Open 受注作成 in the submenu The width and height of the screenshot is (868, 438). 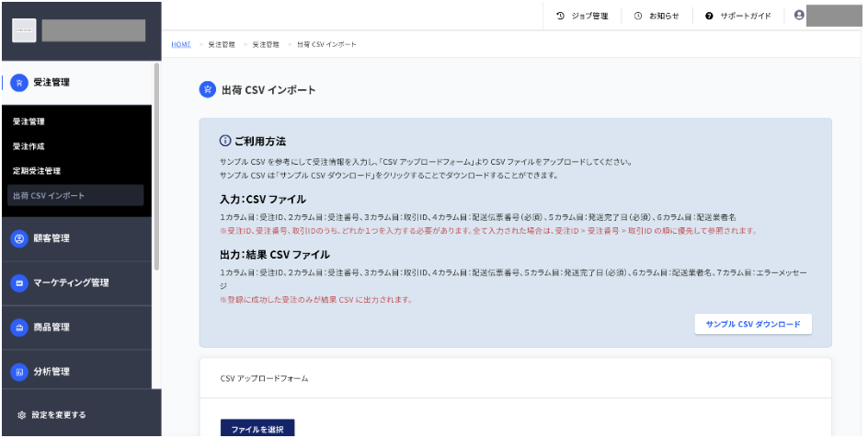[x=29, y=146]
